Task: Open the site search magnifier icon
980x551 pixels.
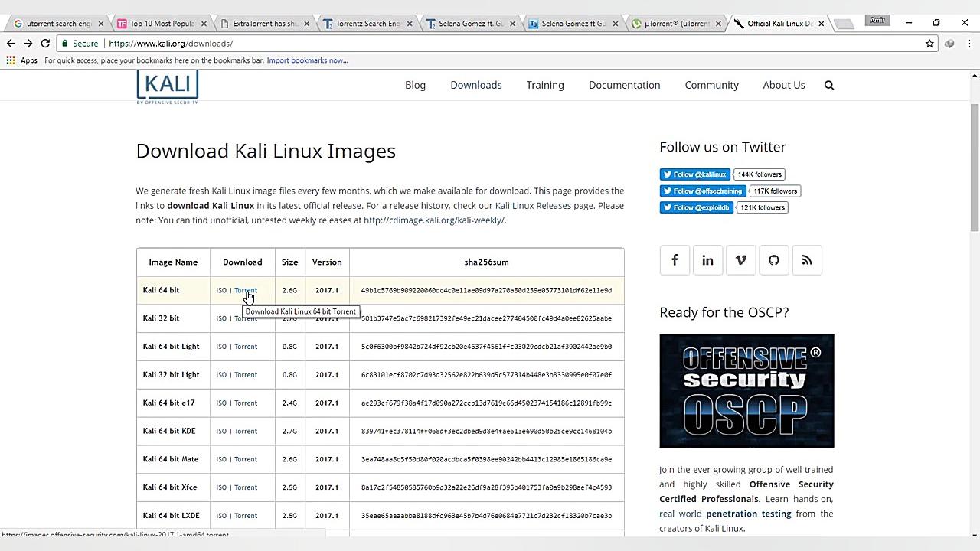Action: point(829,85)
